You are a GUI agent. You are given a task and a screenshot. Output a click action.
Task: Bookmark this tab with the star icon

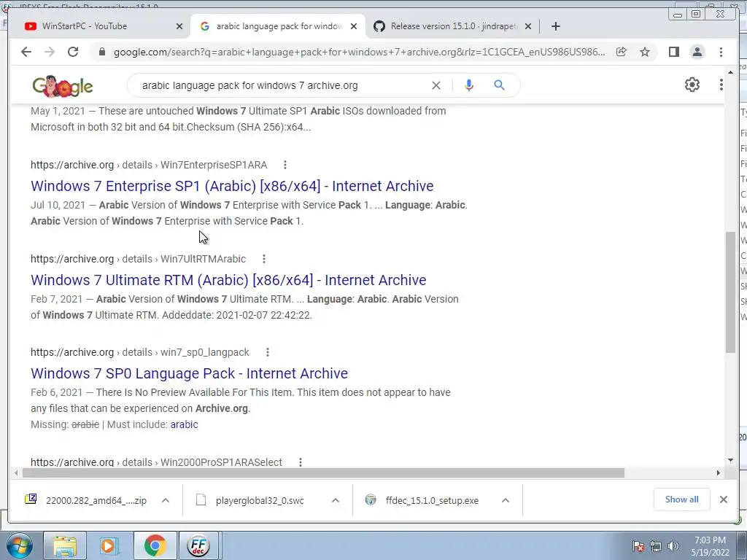point(645,52)
